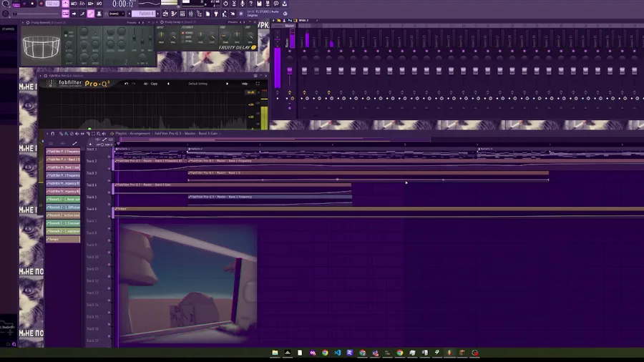Select the playlist select tool icon
This screenshot has width=644, height=362.
(x=93, y=133)
